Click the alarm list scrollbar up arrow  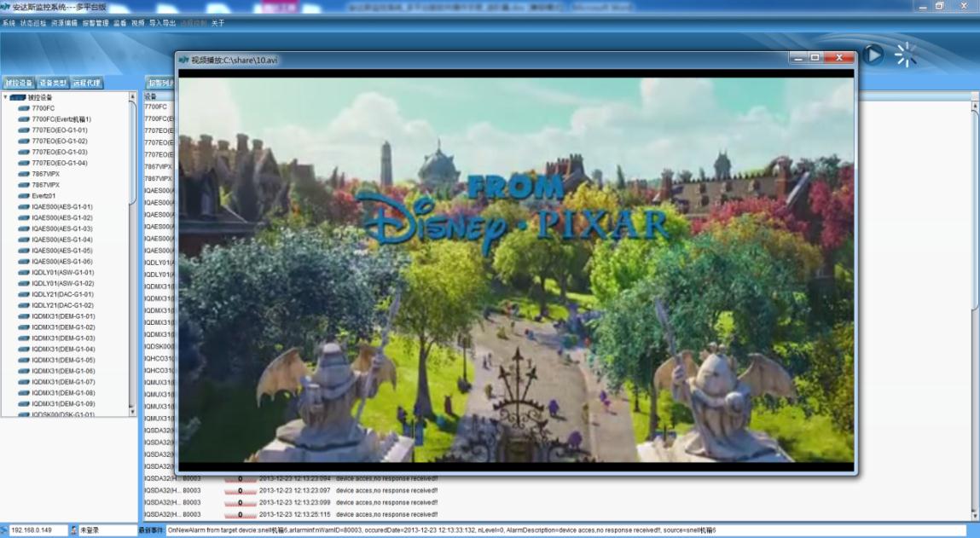pyautogui.click(x=975, y=107)
